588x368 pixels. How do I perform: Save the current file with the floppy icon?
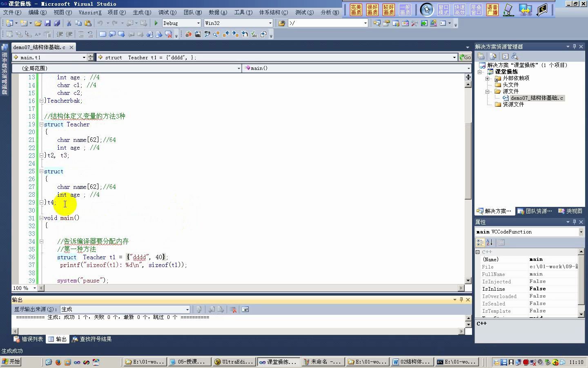[x=47, y=23]
